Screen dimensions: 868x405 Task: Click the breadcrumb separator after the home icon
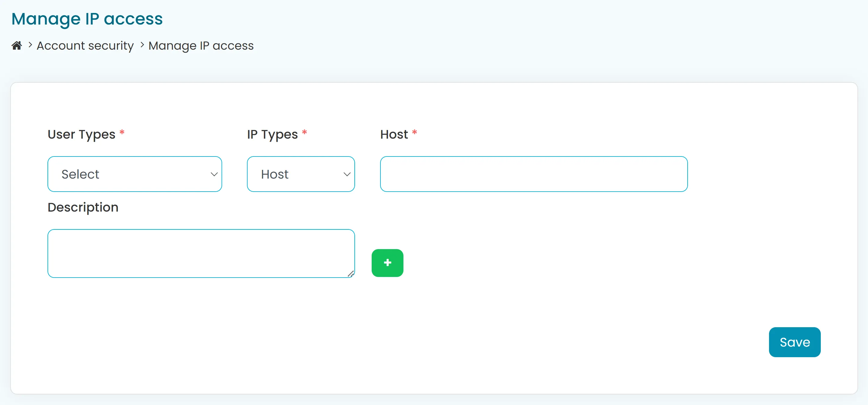[x=30, y=45]
